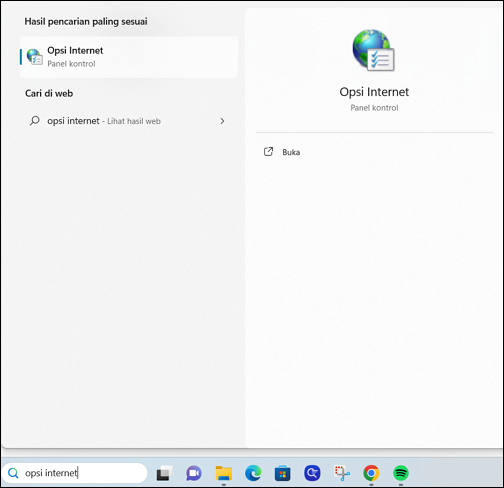Switch to Google Chrome in the taskbar
This screenshot has height=488, width=504.
pos(371,473)
